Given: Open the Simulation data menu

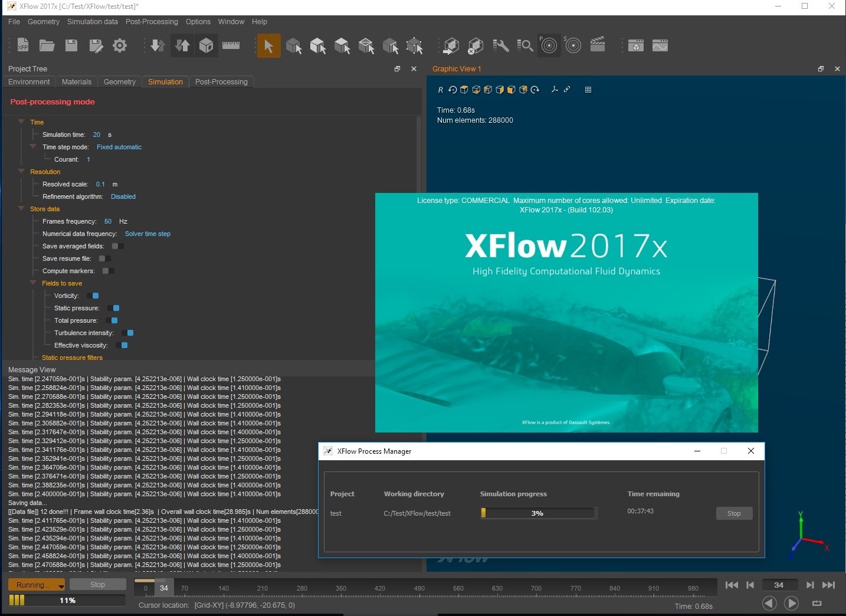Looking at the screenshot, I should 93,22.
